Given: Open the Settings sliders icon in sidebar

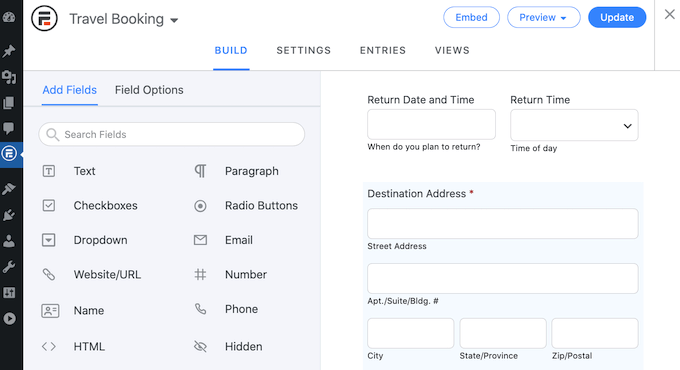Looking at the screenshot, I should point(9,293).
